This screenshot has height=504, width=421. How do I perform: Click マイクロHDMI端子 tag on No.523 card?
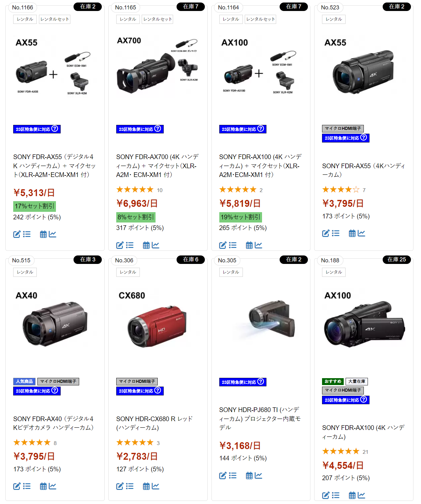click(x=343, y=128)
